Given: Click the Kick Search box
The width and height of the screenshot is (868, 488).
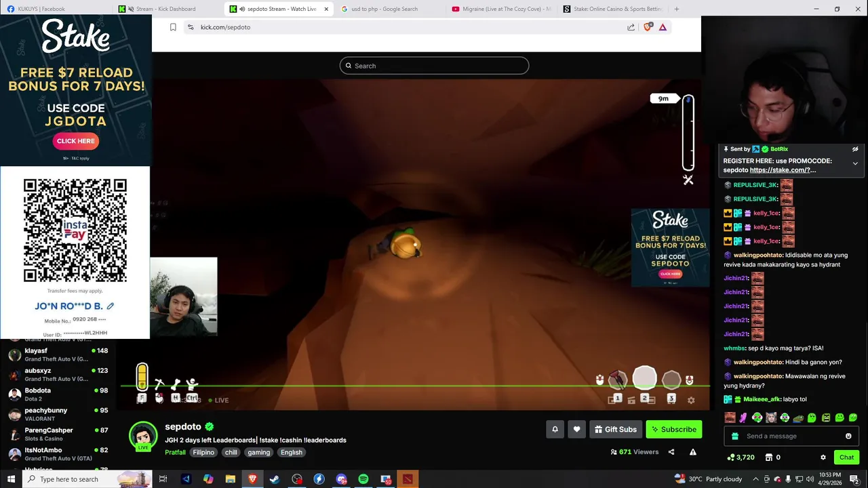Looking at the screenshot, I should pyautogui.click(x=434, y=66).
